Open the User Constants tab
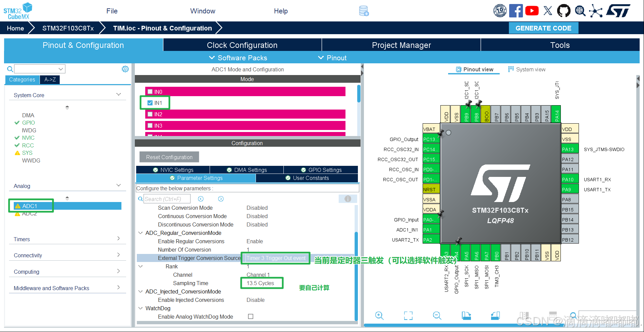 point(307,178)
